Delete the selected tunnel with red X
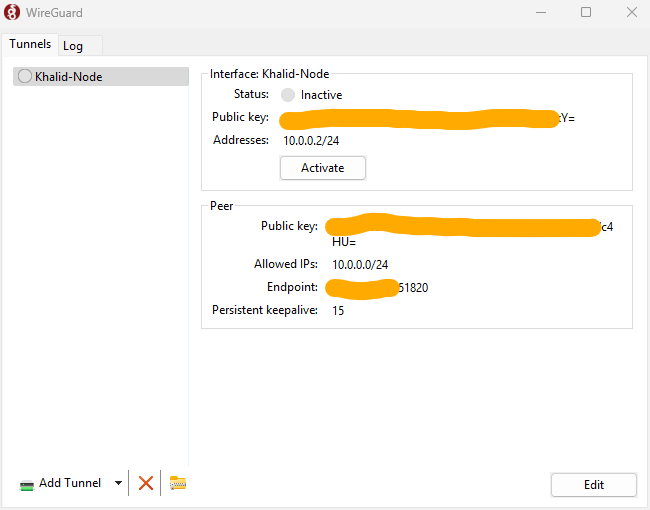The width and height of the screenshot is (650, 510). click(x=146, y=483)
